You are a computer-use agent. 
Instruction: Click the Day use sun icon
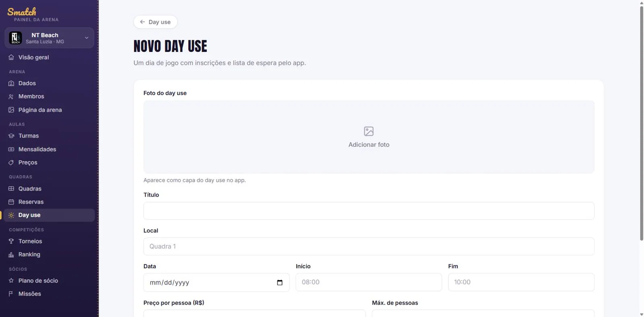coord(11,215)
